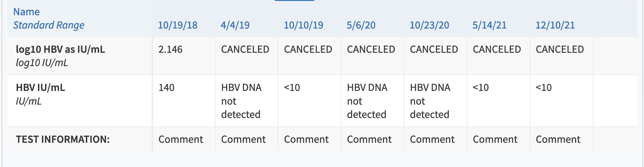644x167 pixels.
Task: Click the 2.146 log10 result cell
Action: click(170, 49)
